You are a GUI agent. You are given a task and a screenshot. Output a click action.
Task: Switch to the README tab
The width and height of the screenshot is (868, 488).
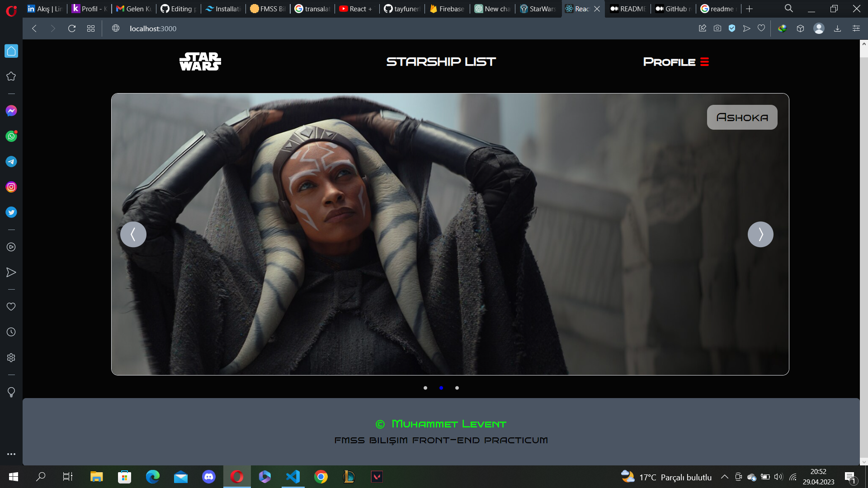628,9
